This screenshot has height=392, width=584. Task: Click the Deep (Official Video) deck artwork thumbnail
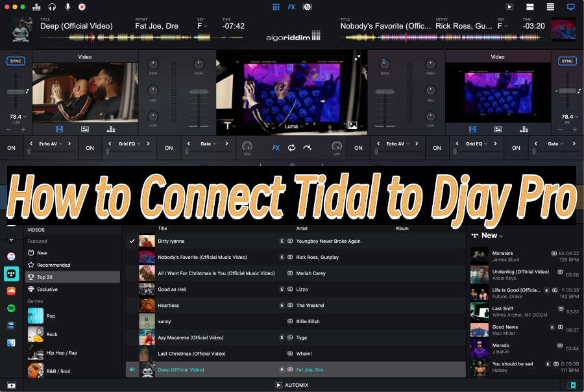click(21, 29)
